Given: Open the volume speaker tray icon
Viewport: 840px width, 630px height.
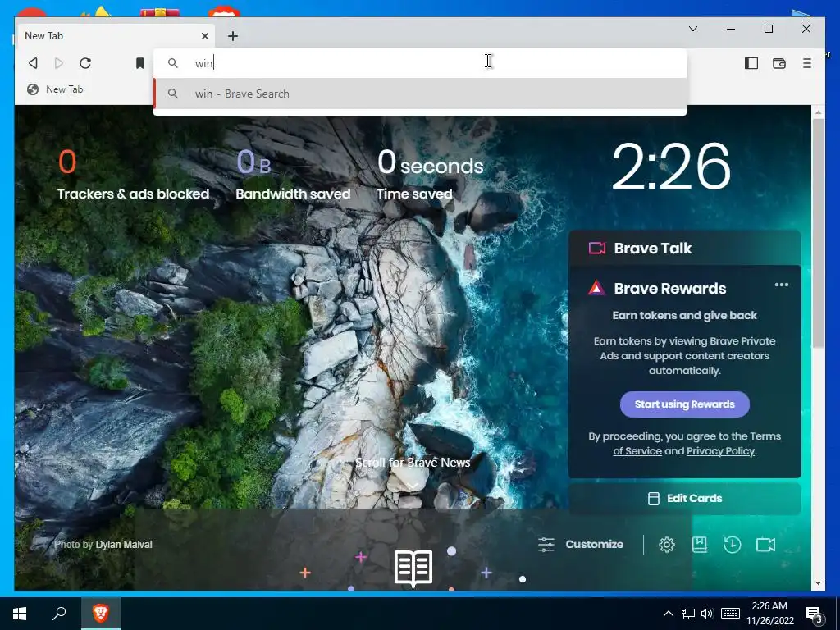Looking at the screenshot, I should (707, 614).
